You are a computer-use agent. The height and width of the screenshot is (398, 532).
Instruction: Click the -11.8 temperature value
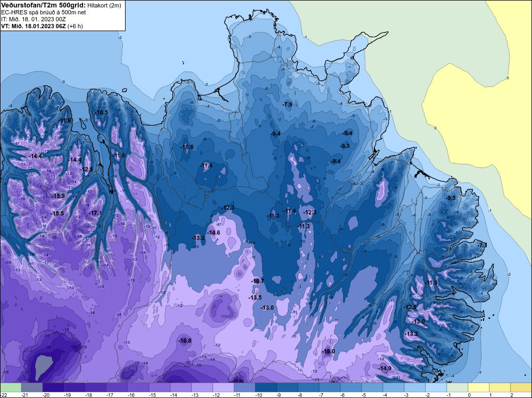(x=119, y=156)
